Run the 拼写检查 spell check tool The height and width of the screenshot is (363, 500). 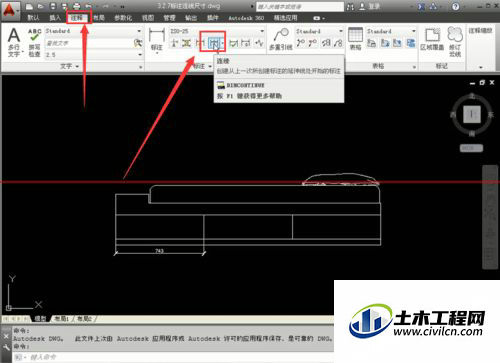tap(34, 42)
